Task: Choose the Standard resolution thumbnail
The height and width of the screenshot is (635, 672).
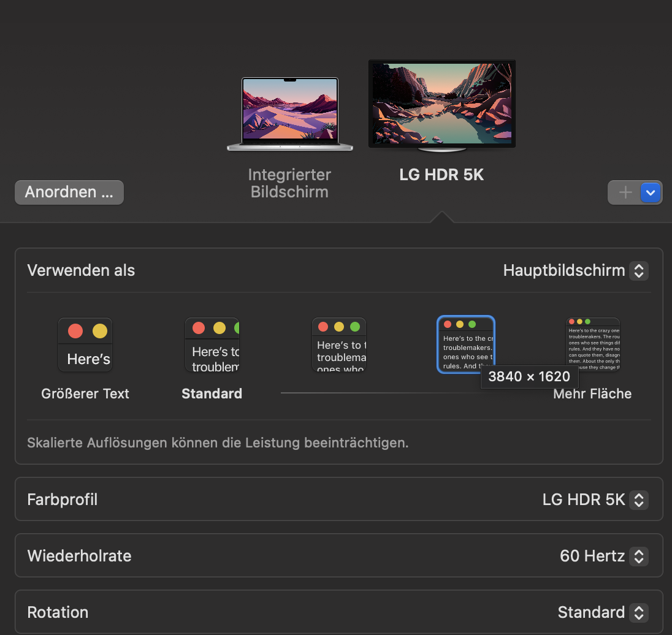Action: (x=212, y=344)
